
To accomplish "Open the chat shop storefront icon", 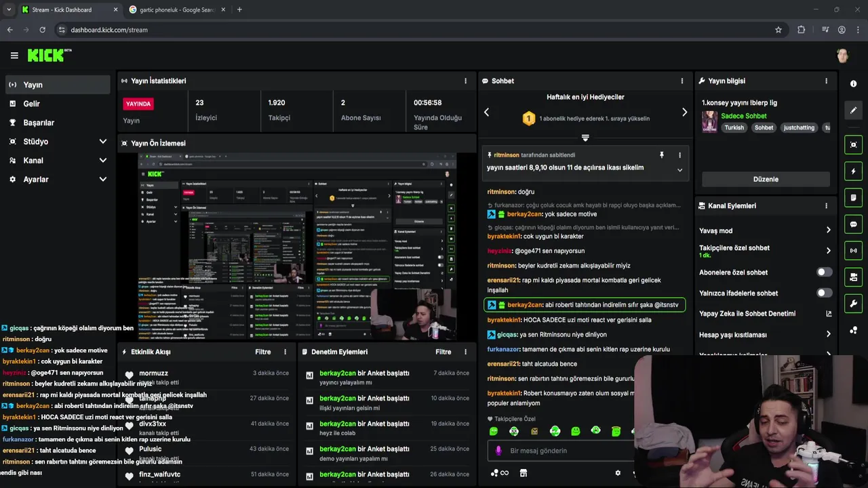I will point(524,473).
